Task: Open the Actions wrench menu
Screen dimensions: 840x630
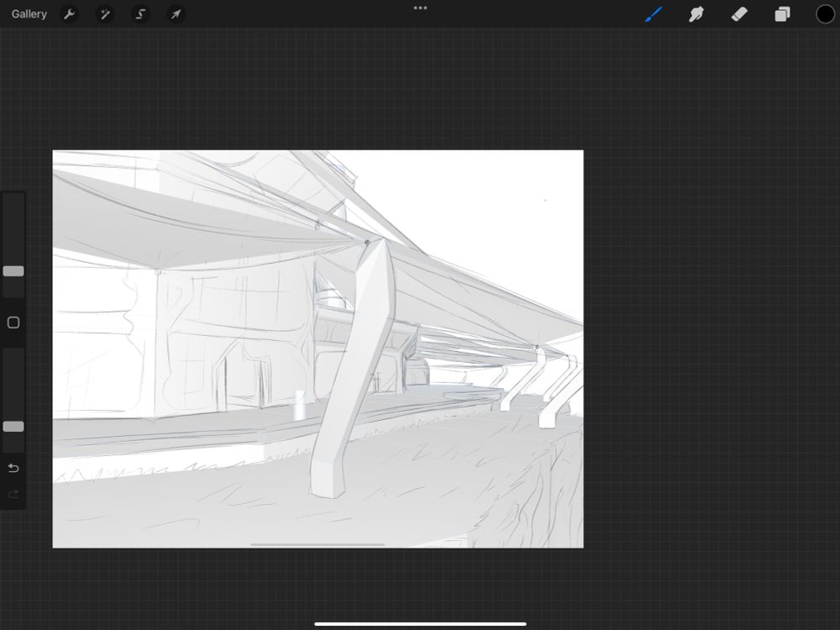Action: 69,14
